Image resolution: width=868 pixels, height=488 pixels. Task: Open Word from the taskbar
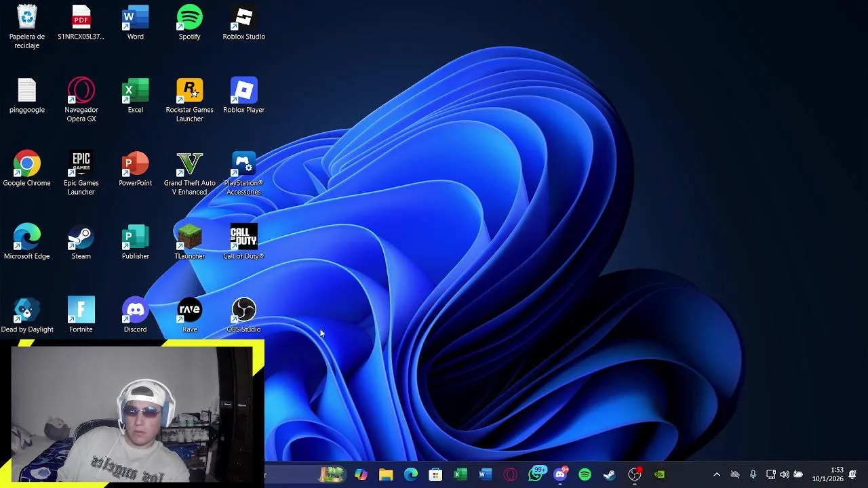(485, 474)
